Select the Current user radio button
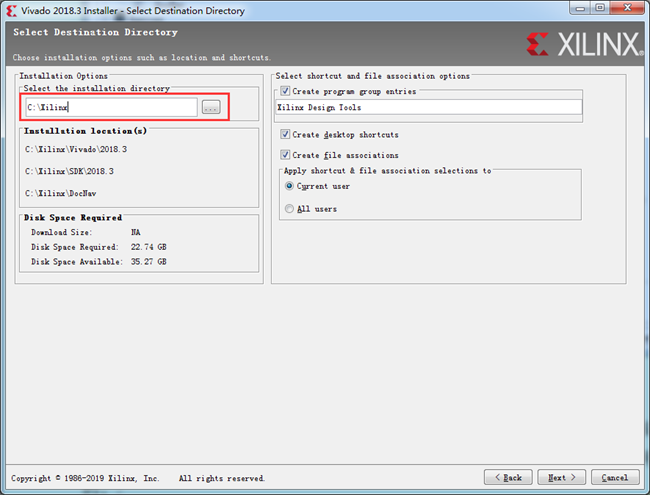Screen dimensions: 650x495 (289, 186)
